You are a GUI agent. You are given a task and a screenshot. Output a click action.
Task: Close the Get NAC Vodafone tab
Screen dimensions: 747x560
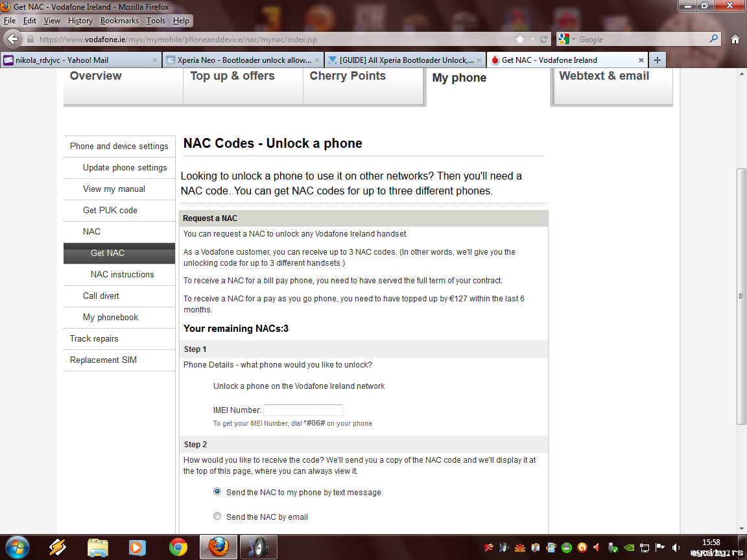point(641,60)
